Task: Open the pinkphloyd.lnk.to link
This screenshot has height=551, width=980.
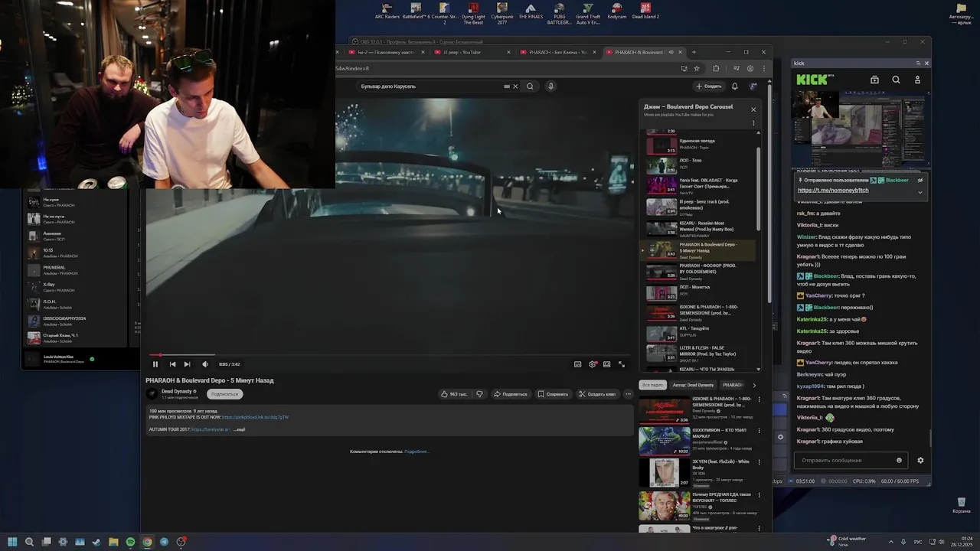Action: coord(255,417)
